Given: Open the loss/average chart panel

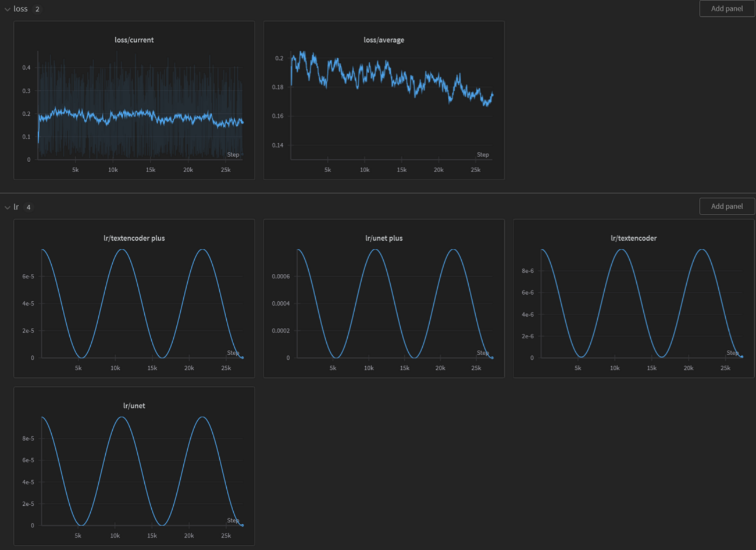Looking at the screenshot, I should coord(384,101).
